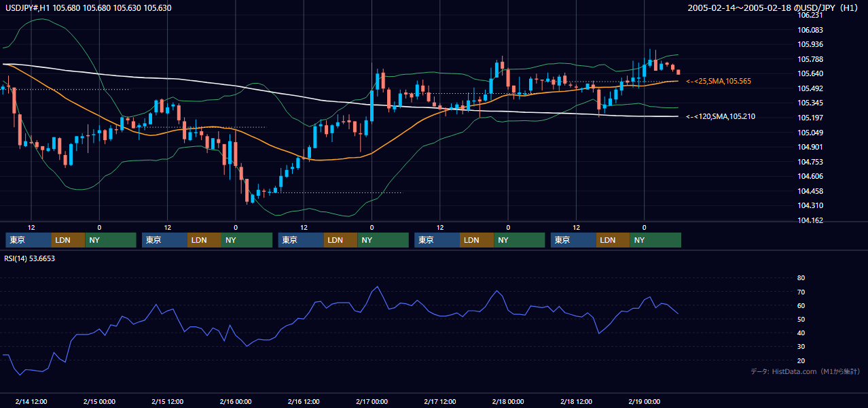868x408 pixels.
Task: Click the 2/17 12:00 date label
Action: (439, 401)
